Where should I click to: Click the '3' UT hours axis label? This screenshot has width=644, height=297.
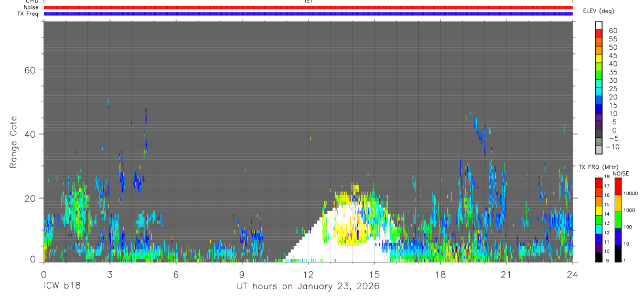[x=110, y=275]
